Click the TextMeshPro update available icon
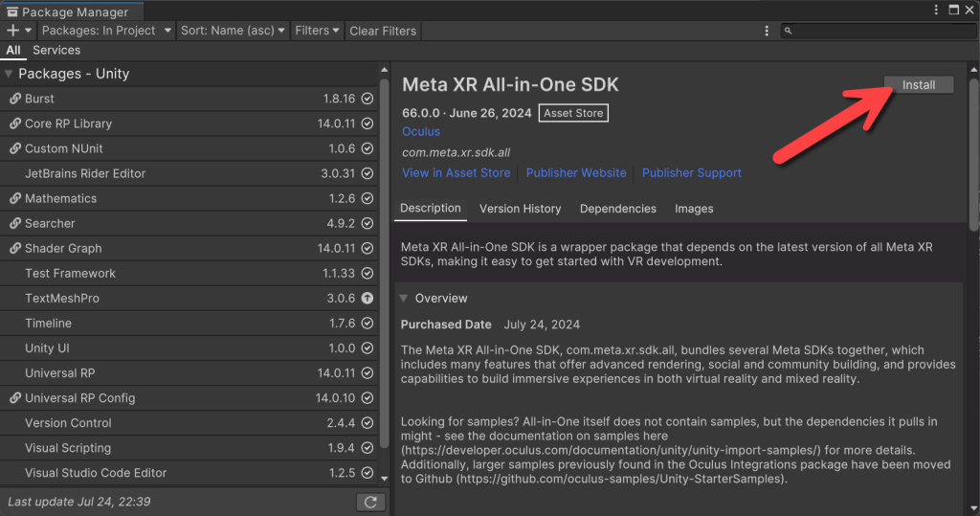This screenshot has width=980, height=516. point(367,299)
